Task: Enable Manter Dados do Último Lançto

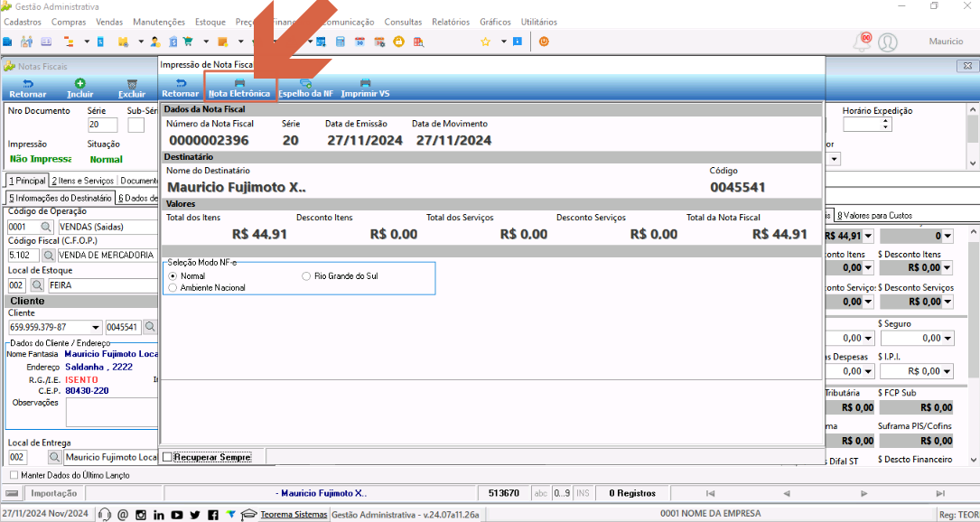Action: 14,475
